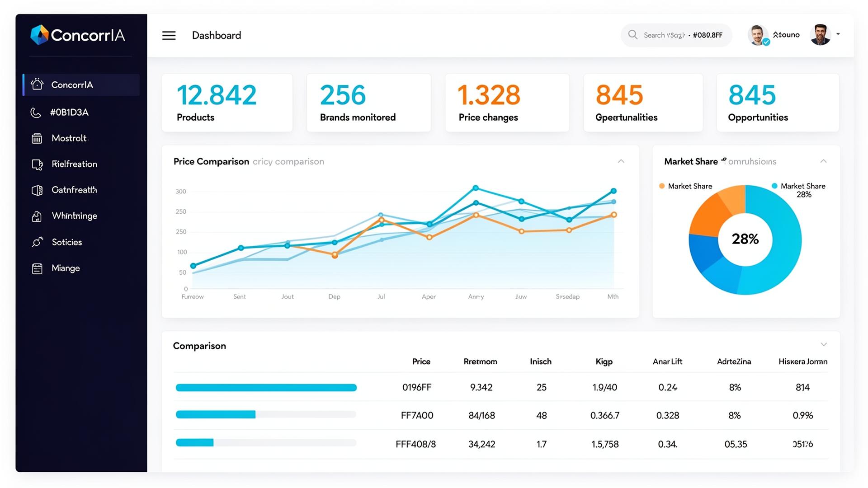Image resolution: width=868 pixels, height=488 pixels.
Task: Click the FFF408/8 price cell
Action: [x=416, y=445]
